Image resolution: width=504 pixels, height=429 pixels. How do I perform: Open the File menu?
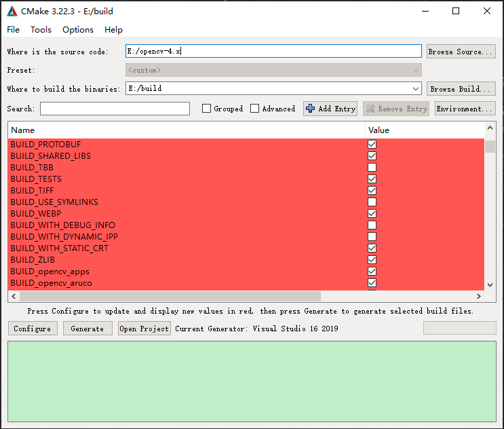13,30
